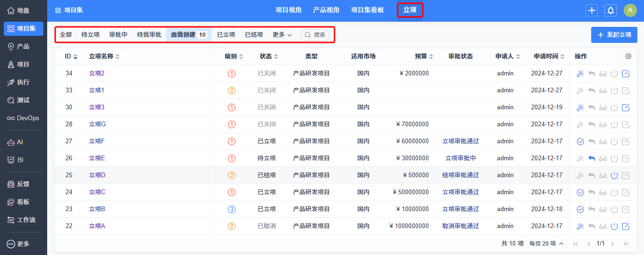The height and width of the screenshot is (255, 644).
Task: Click the DevOps sidebar icon
Action: pos(23,118)
